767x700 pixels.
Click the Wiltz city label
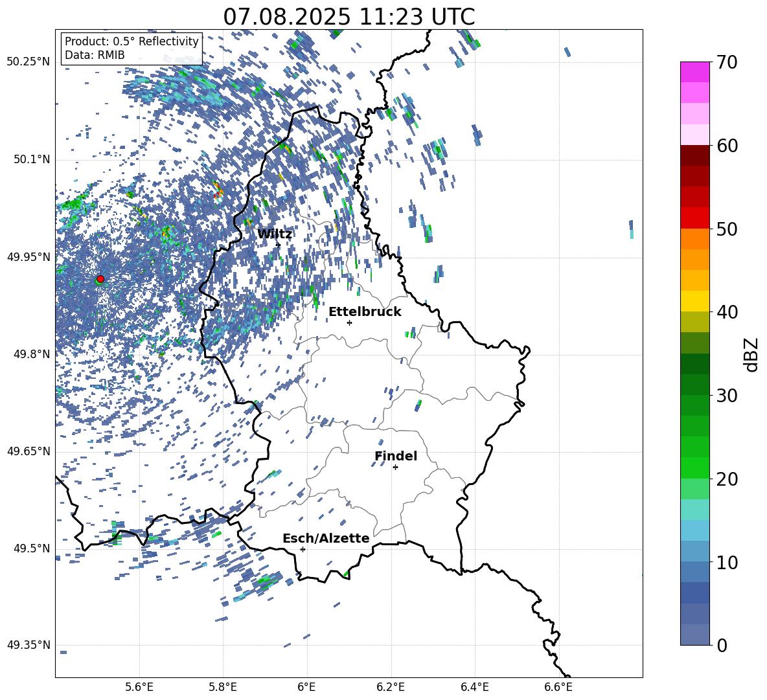(x=275, y=234)
